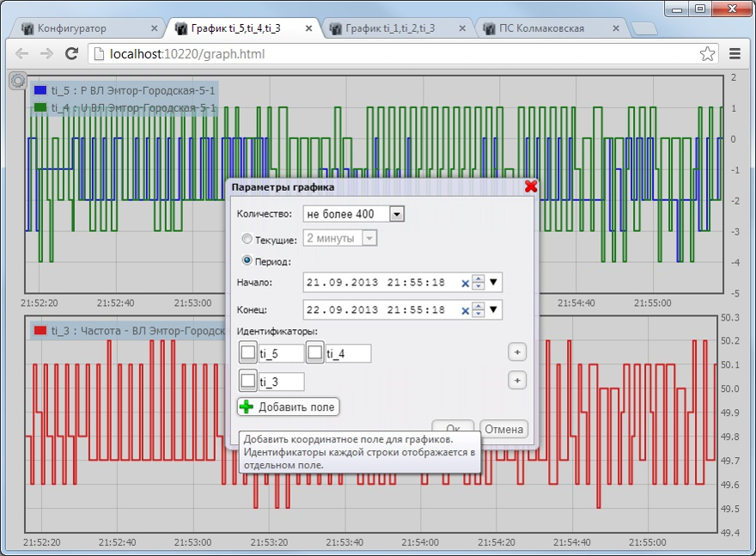Select the Текущие radio button

(247, 240)
